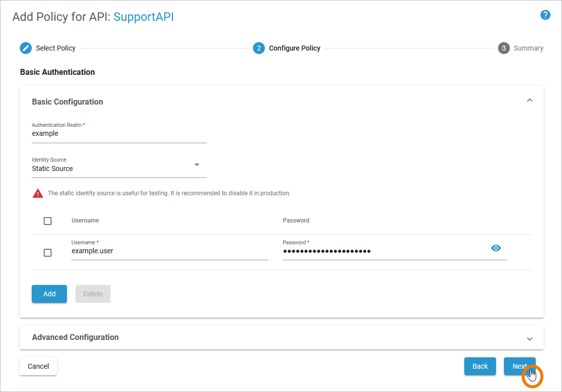
Task: Click the step 2 circle icon
Action: click(259, 48)
